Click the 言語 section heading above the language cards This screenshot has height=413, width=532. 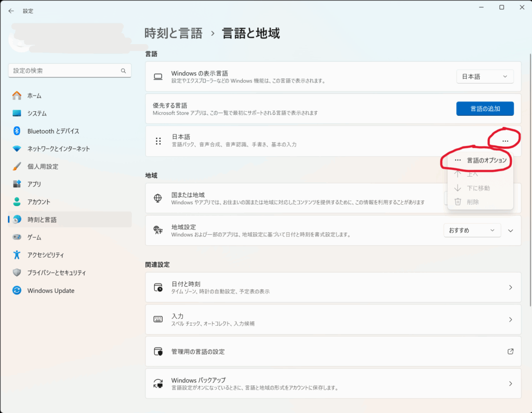pos(151,54)
